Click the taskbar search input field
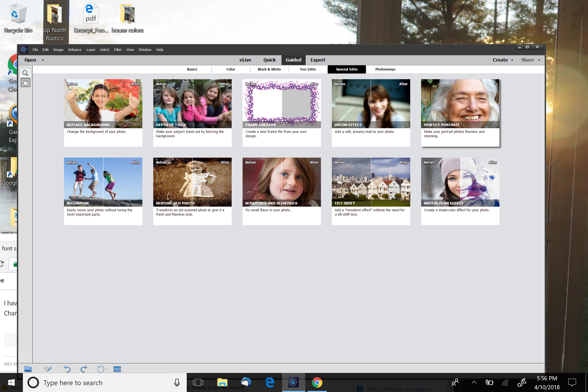This screenshot has height=392, width=588. 105,382
